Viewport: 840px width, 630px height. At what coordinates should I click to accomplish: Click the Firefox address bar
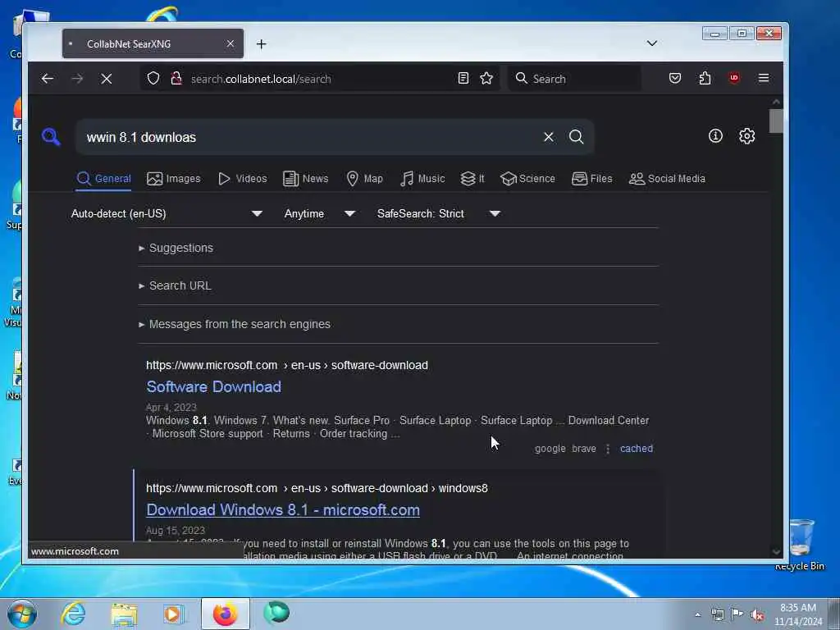coord(322,79)
